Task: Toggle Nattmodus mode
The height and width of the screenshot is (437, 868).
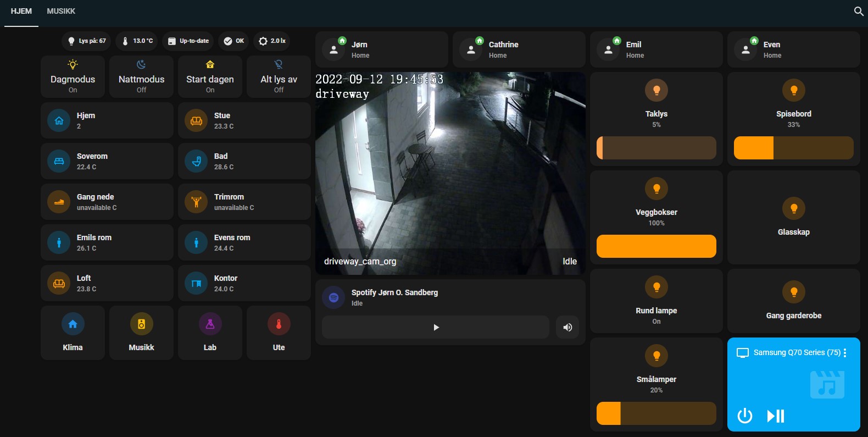Action: (141, 76)
